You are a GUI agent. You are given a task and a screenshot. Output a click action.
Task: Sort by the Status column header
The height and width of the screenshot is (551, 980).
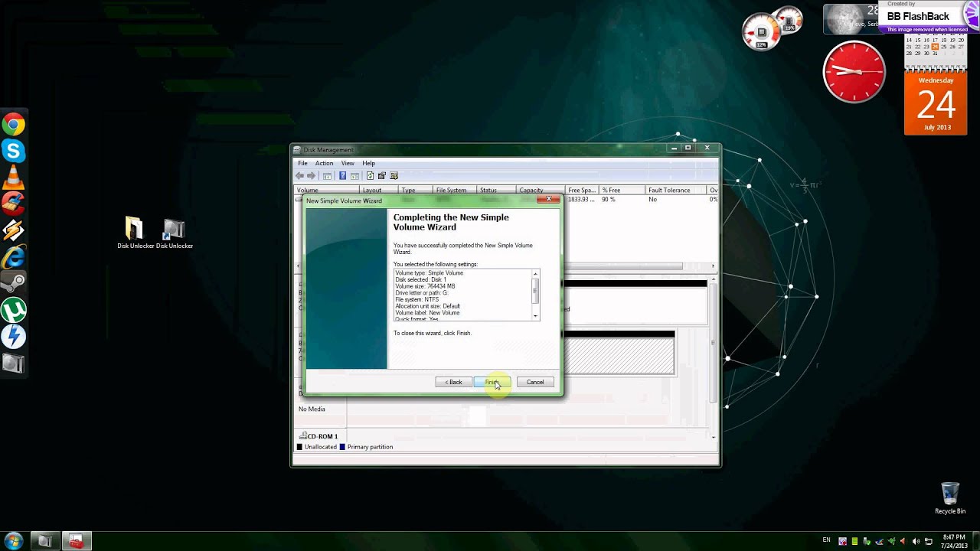[x=496, y=190]
